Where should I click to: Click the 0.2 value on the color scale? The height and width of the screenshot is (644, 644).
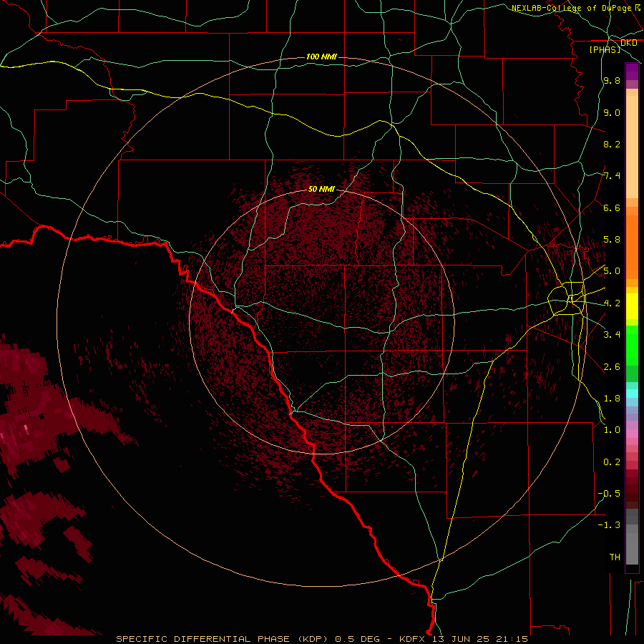pos(612,462)
